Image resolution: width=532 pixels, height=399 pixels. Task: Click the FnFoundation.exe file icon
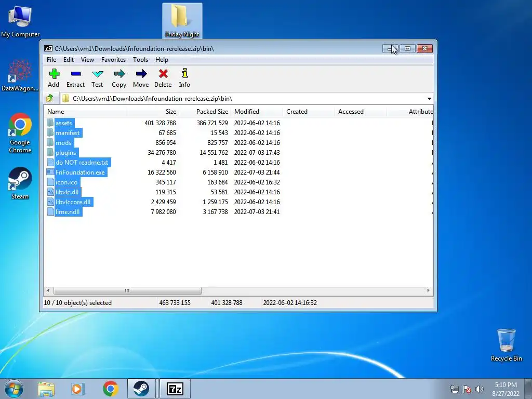50,172
